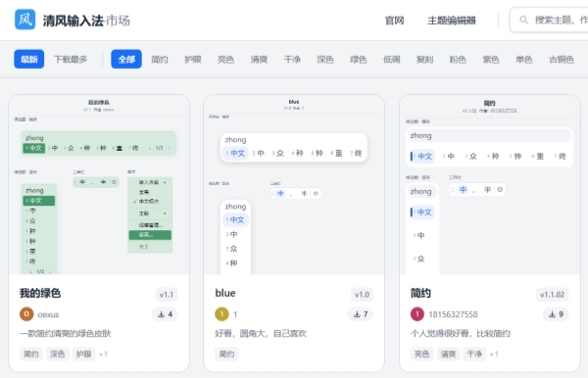Click the blue theme title

[225, 293]
